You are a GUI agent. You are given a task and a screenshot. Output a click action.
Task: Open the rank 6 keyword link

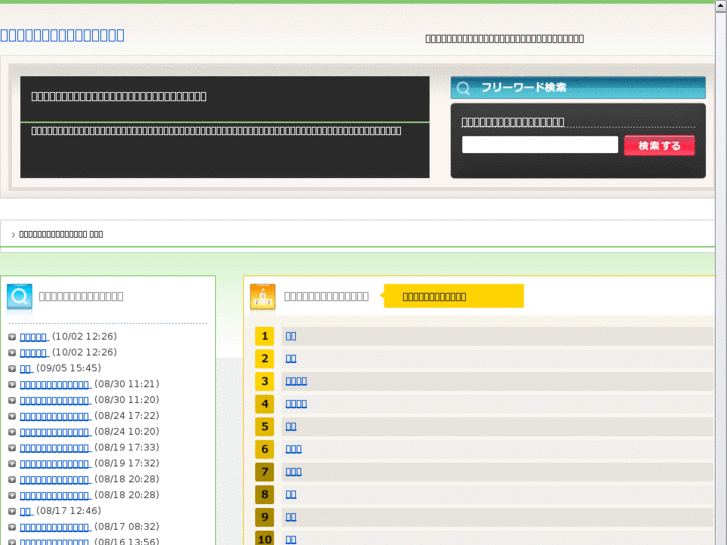point(293,449)
